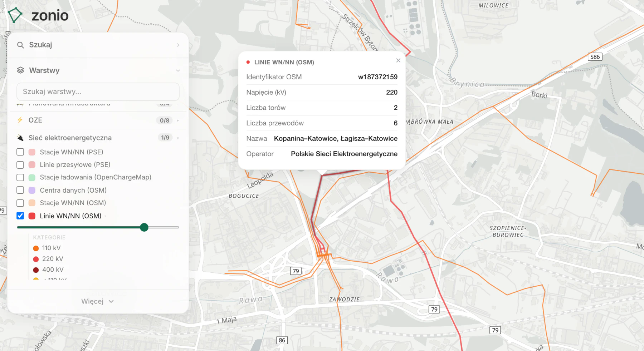
Task: Click the Stacje WN/NN (OSM) layer label
Action: tap(73, 203)
